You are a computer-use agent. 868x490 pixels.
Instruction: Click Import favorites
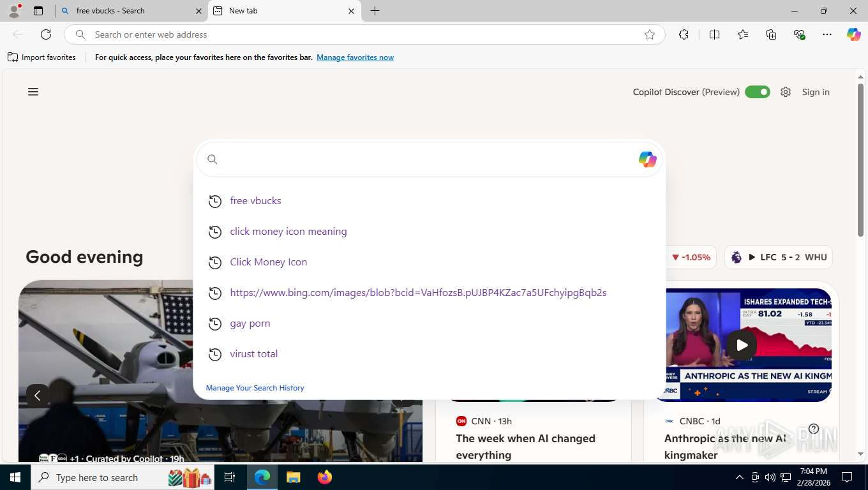42,57
